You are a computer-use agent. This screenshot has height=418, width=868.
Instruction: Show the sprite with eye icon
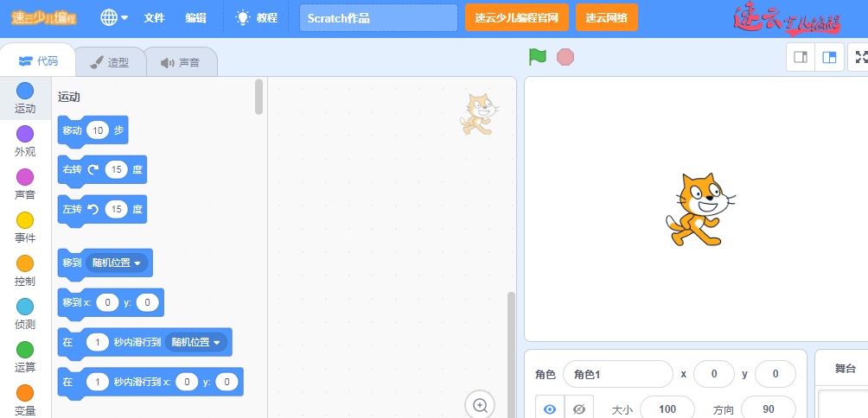coord(550,408)
